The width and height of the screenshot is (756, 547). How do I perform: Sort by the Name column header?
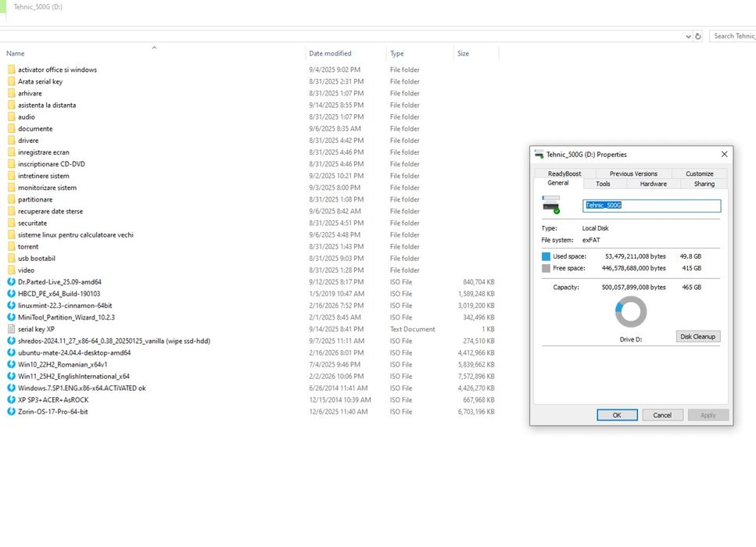tap(16, 53)
